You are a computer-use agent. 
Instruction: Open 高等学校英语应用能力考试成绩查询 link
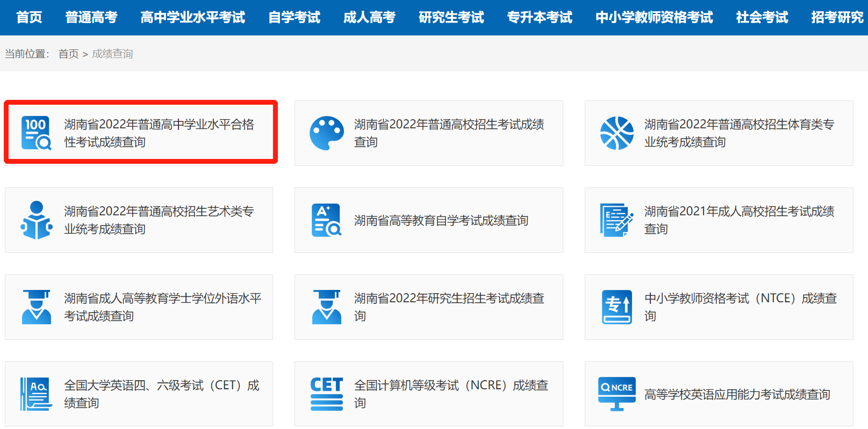click(x=737, y=395)
